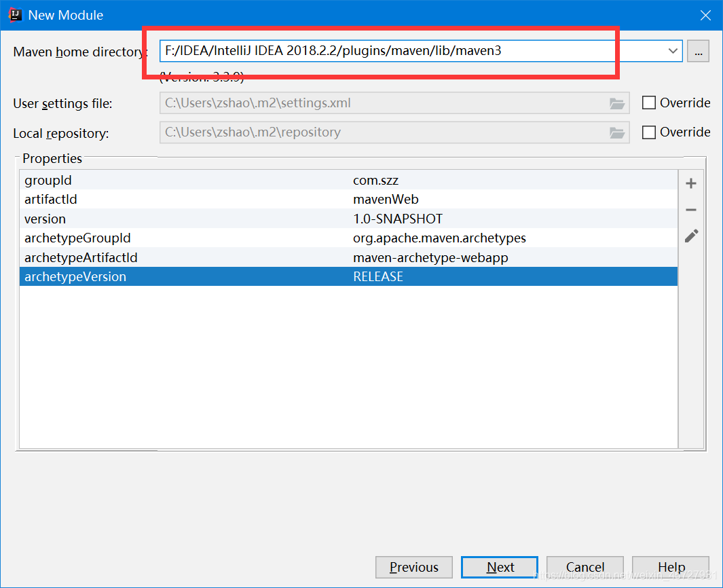Image resolution: width=723 pixels, height=588 pixels.
Task: Open folder browser for User settings file
Action: point(617,103)
